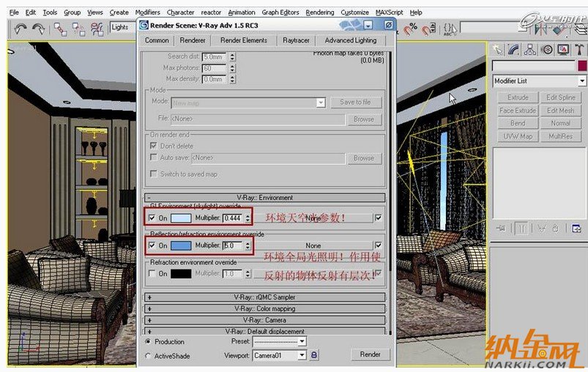
Task: Toggle Reflection/refraction environment On checkbox
Action: pos(152,245)
